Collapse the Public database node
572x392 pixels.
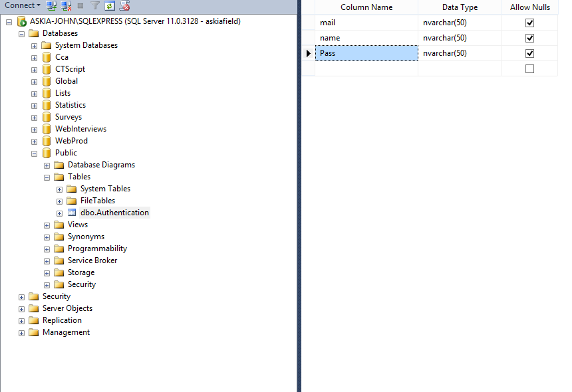pyautogui.click(x=34, y=153)
